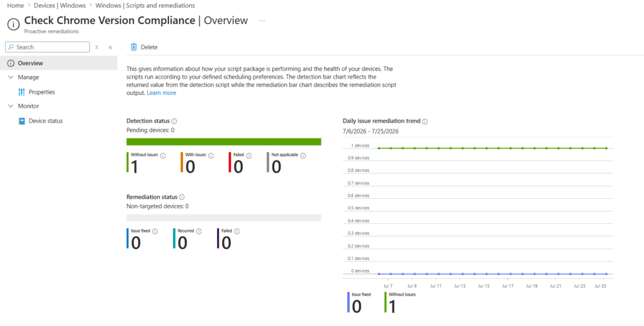This screenshot has width=644, height=326.
Task: Show info tooltip for Detection status
Action: pos(174,121)
